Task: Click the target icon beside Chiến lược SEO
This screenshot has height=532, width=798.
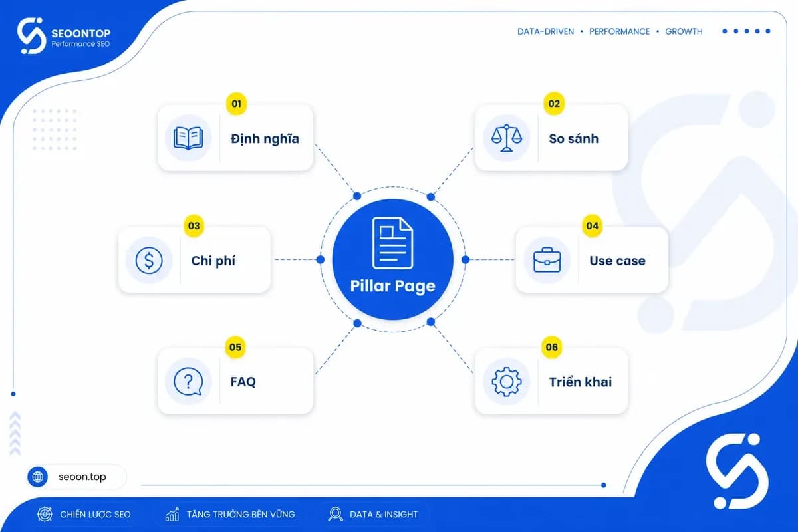Action: pos(45,514)
